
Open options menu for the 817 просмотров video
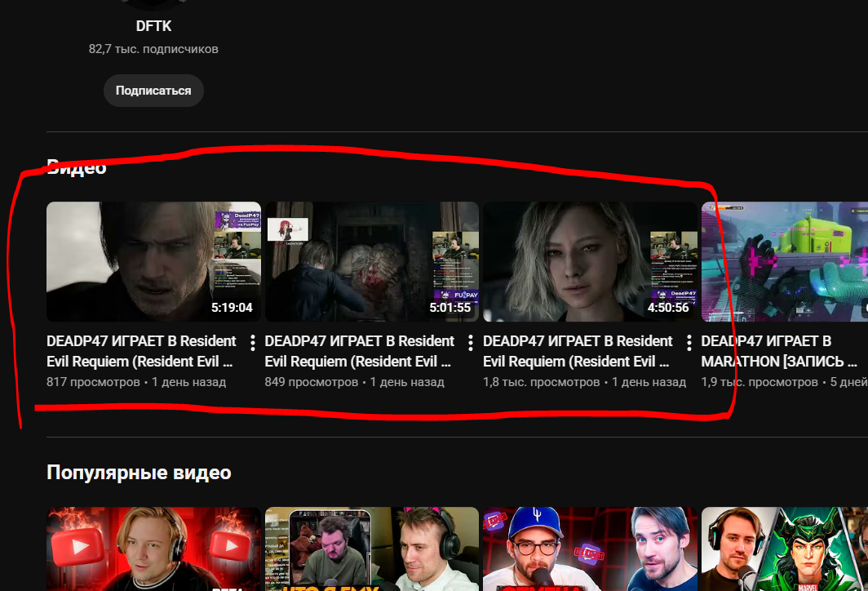(x=252, y=343)
